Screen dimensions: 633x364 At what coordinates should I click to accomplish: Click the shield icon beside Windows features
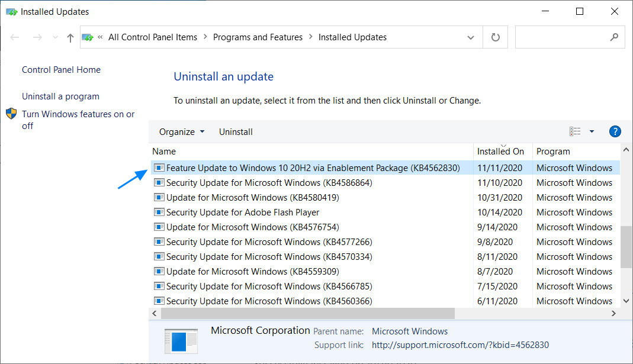coord(11,114)
